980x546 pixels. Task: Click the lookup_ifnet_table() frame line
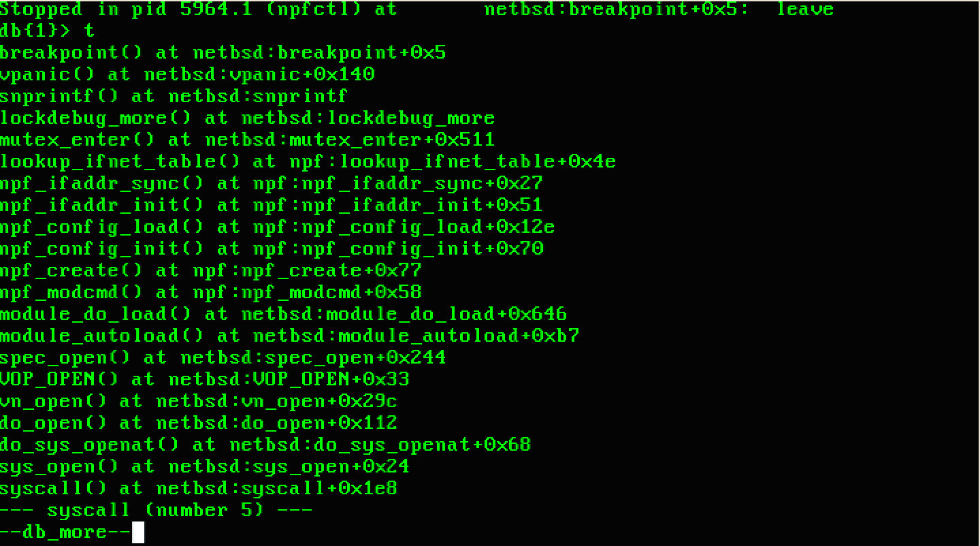[308, 161]
